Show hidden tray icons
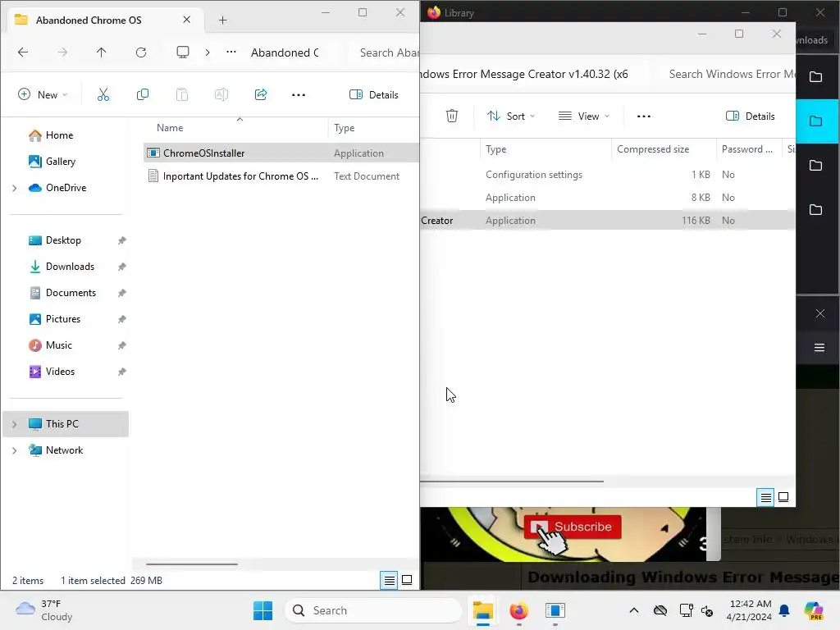The height and width of the screenshot is (630, 840). [x=634, y=610]
